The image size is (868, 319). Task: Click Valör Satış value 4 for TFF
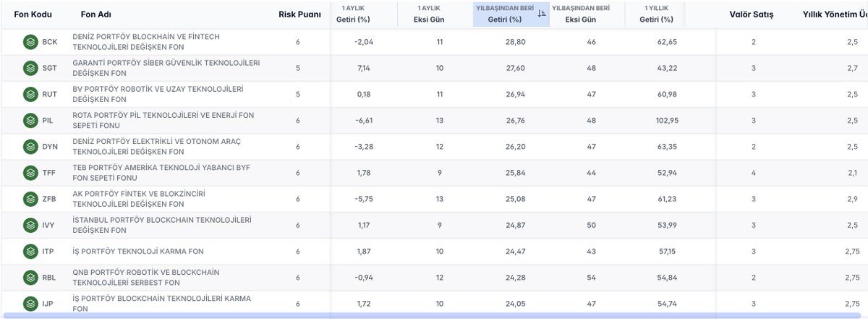[x=753, y=173]
